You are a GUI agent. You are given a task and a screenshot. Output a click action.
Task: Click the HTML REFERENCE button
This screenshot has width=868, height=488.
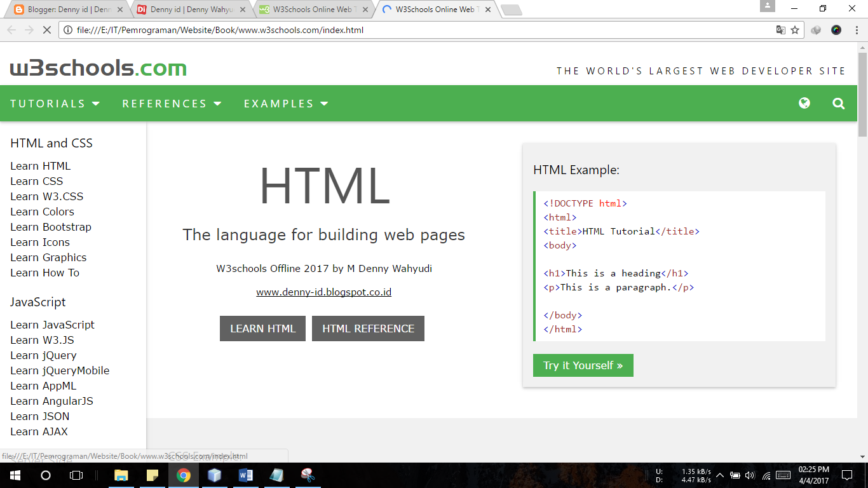click(368, 329)
